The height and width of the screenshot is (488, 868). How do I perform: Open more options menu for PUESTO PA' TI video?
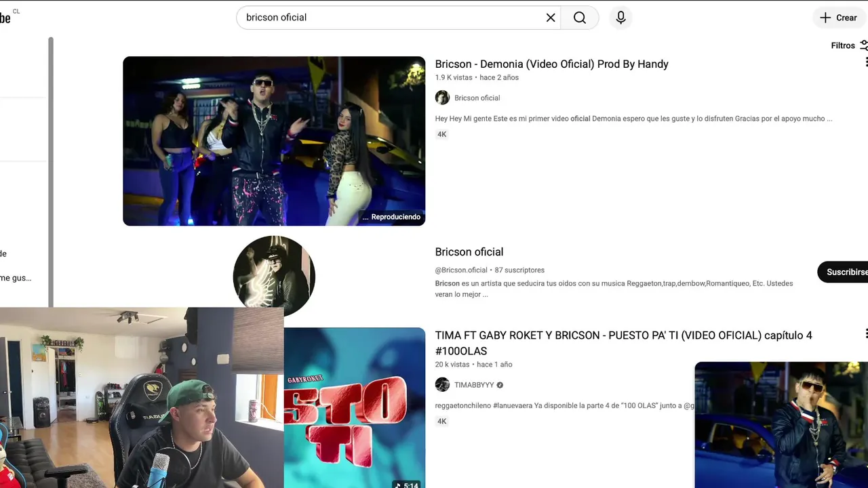(865, 333)
